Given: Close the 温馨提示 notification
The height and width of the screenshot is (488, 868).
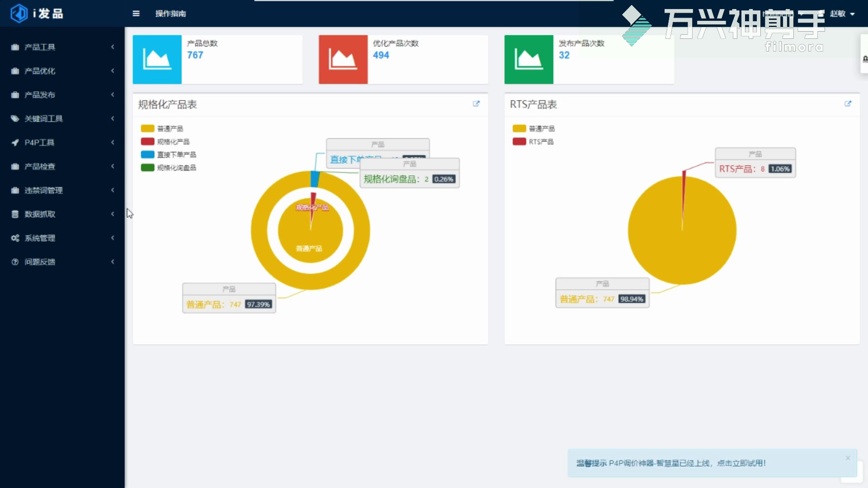Looking at the screenshot, I should pyautogui.click(x=848, y=458).
